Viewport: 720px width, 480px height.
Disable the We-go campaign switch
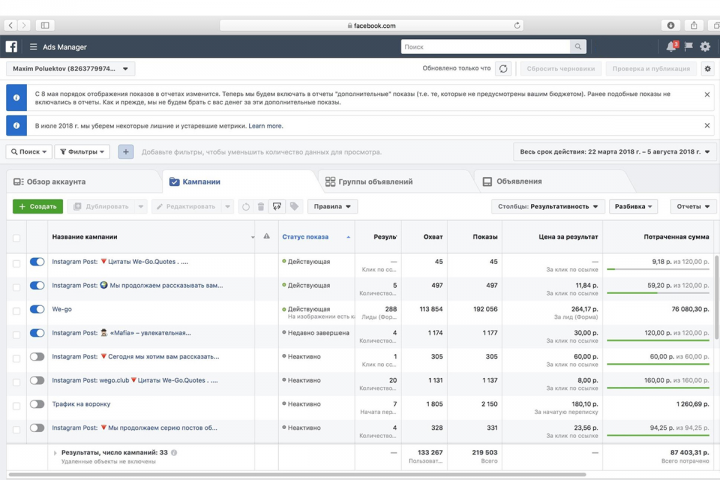coord(37,309)
